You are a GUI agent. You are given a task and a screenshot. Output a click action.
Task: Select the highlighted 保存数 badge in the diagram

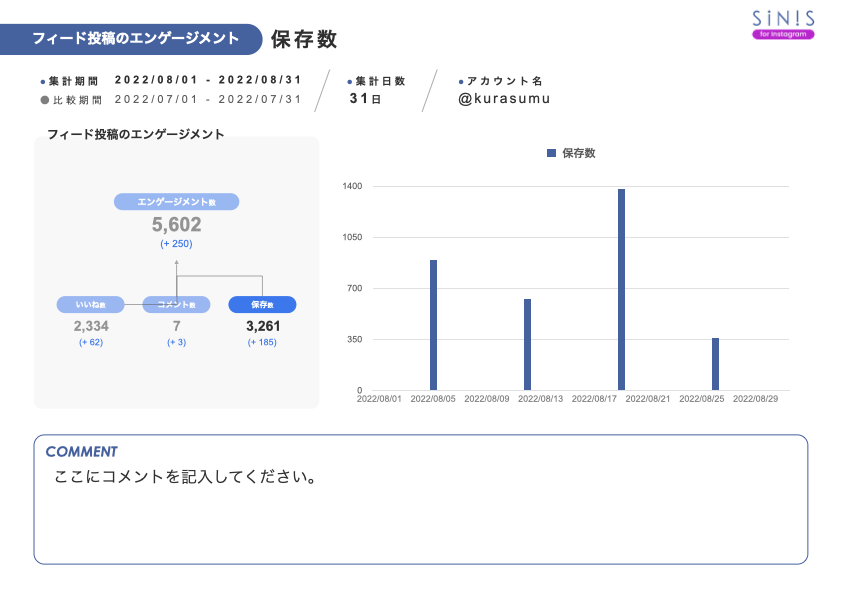coord(260,305)
